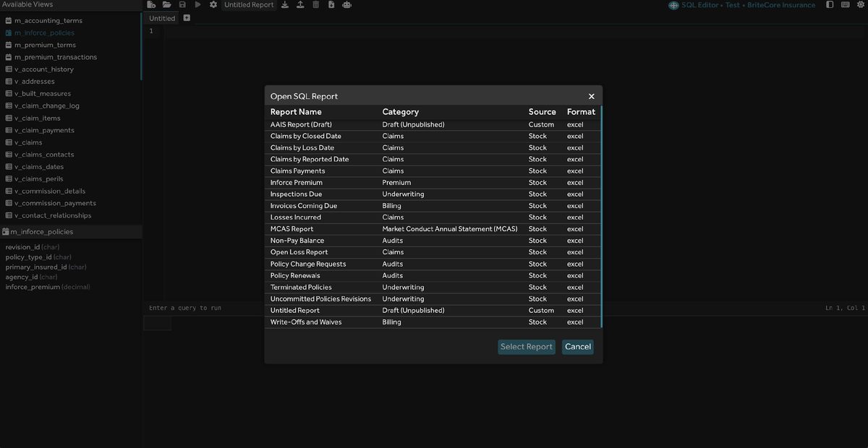Screen dimensions: 868x448
Task: Add a new query tab
Action: tap(187, 18)
